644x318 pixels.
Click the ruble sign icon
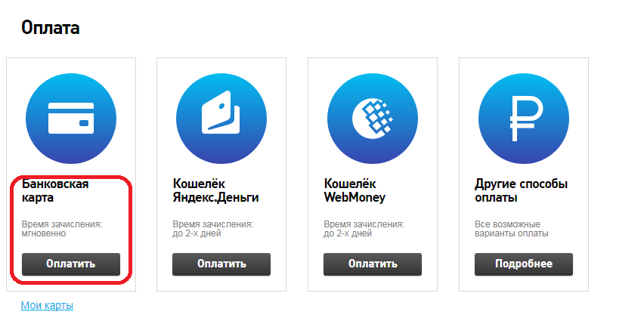tap(524, 119)
